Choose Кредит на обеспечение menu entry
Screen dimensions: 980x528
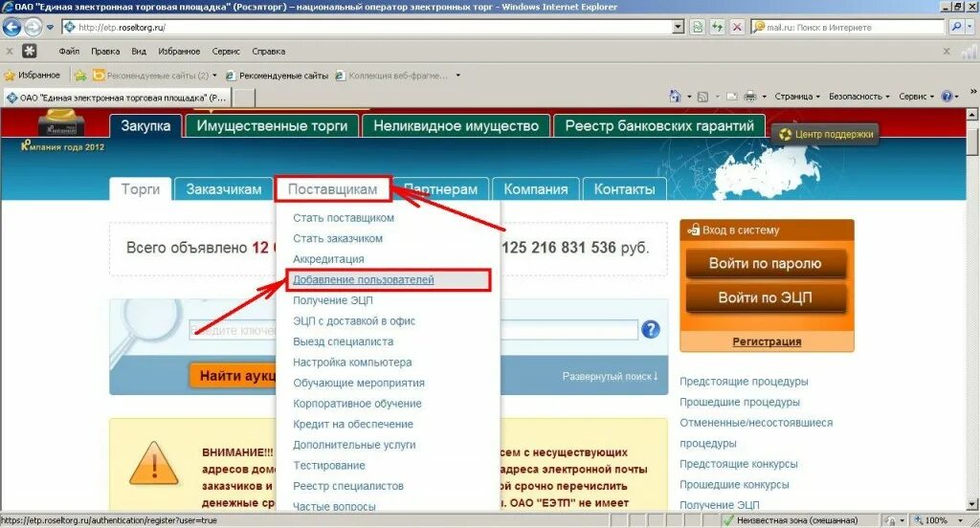353,424
